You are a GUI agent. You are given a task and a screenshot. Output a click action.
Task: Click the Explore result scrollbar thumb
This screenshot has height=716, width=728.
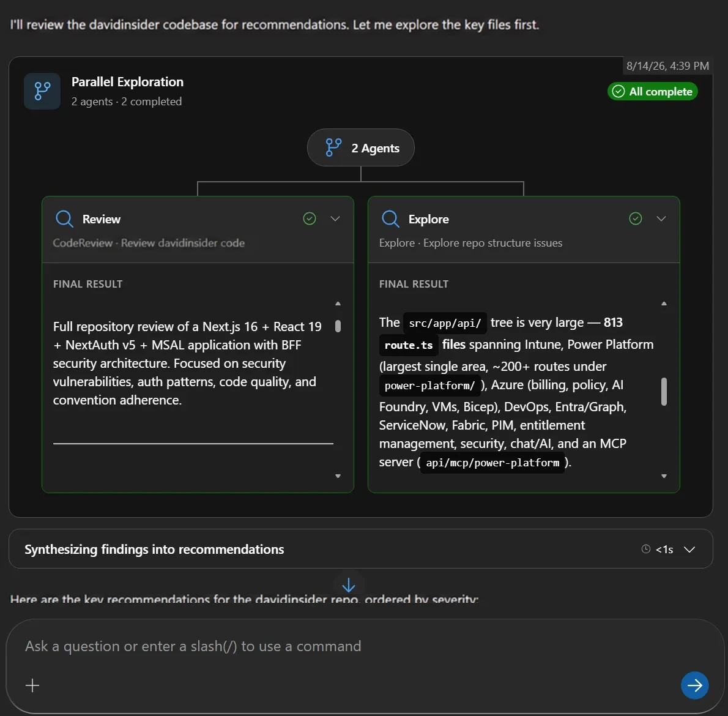[x=664, y=392]
